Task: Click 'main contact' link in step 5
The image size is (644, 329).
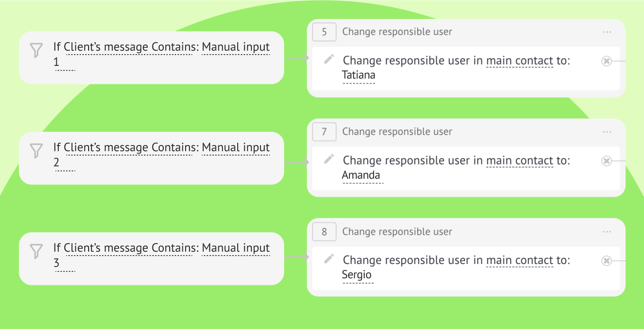Action: 519,61
